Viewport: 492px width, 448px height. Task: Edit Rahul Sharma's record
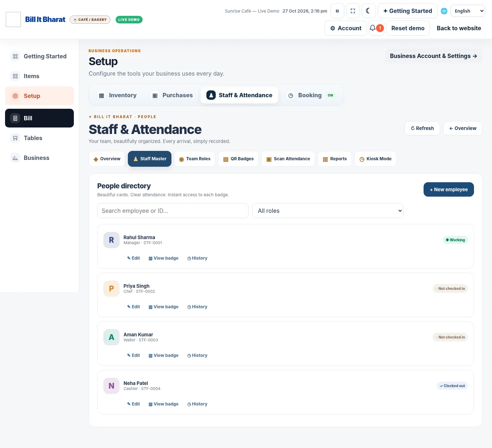pyautogui.click(x=133, y=258)
